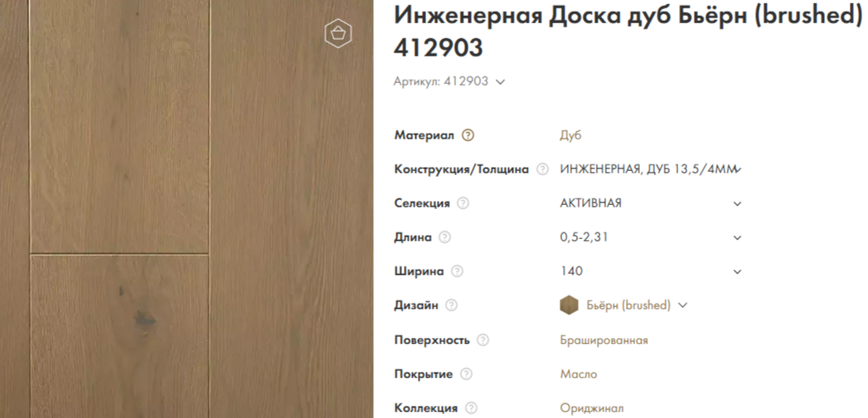Expand the Артикул 412903 dropdown
868x418 pixels.
point(449,82)
